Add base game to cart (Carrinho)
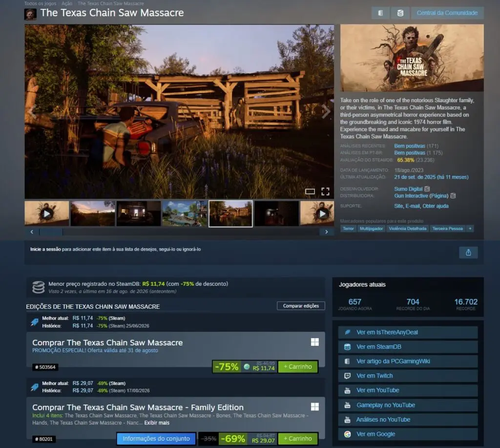This screenshot has height=448, width=500. pos(298,367)
